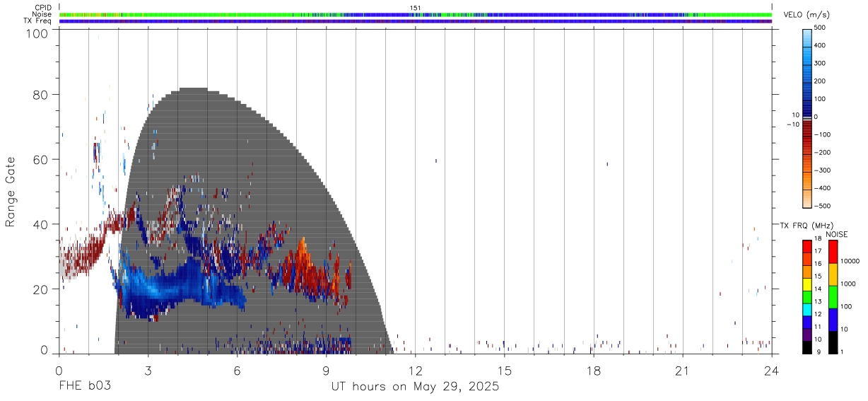This screenshot has height=401, width=868.
Task: Click the range gate tick label 80
Action: click(x=40, y=95)
